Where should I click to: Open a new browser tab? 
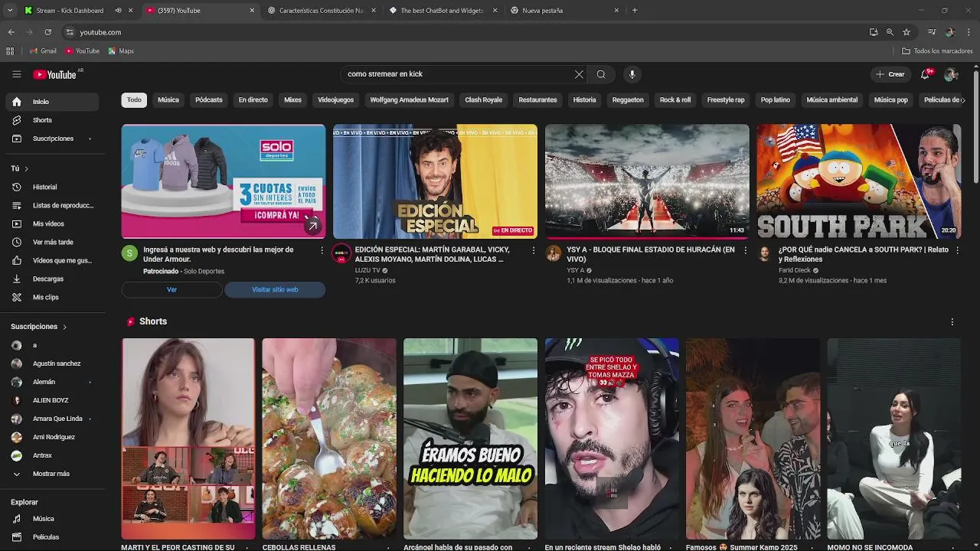(x=635, y=11)
